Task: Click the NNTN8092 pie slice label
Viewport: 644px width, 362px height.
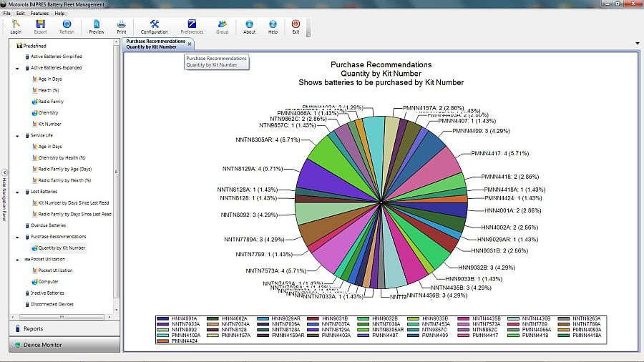Action: (249, 215)
